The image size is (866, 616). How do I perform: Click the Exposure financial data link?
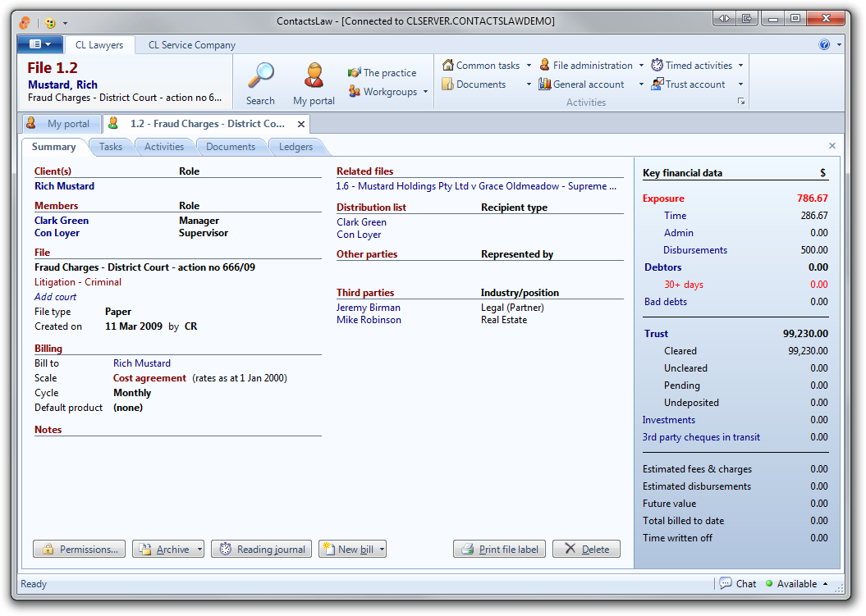point(663,198)
